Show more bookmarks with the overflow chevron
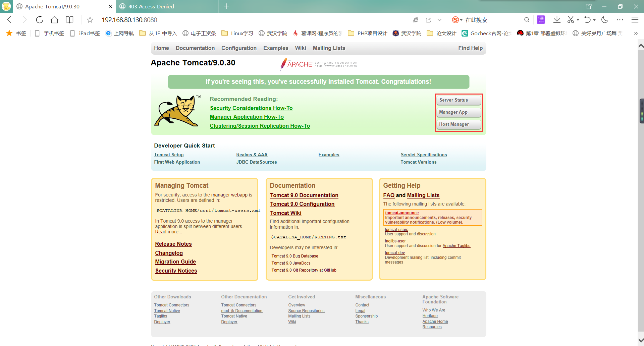Screen dimensions: 644x346 (x=636, y=33)
